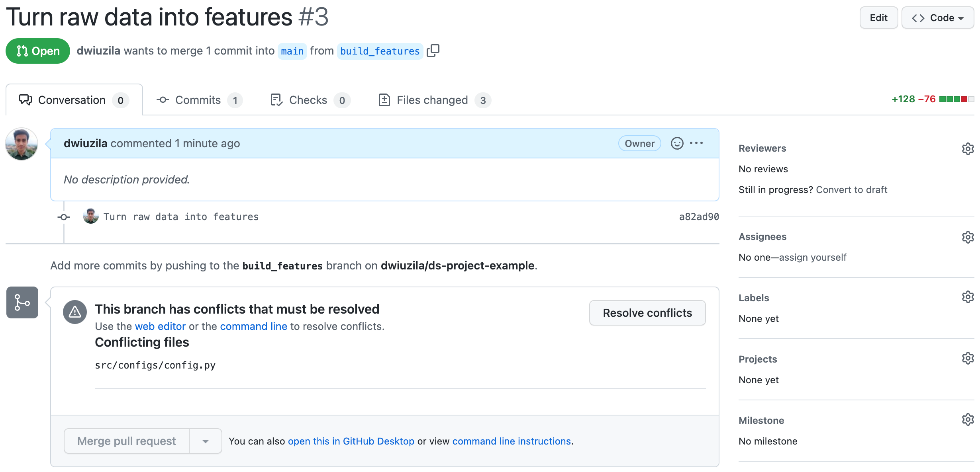Open the comment options kebab menu

coord(696,143)
